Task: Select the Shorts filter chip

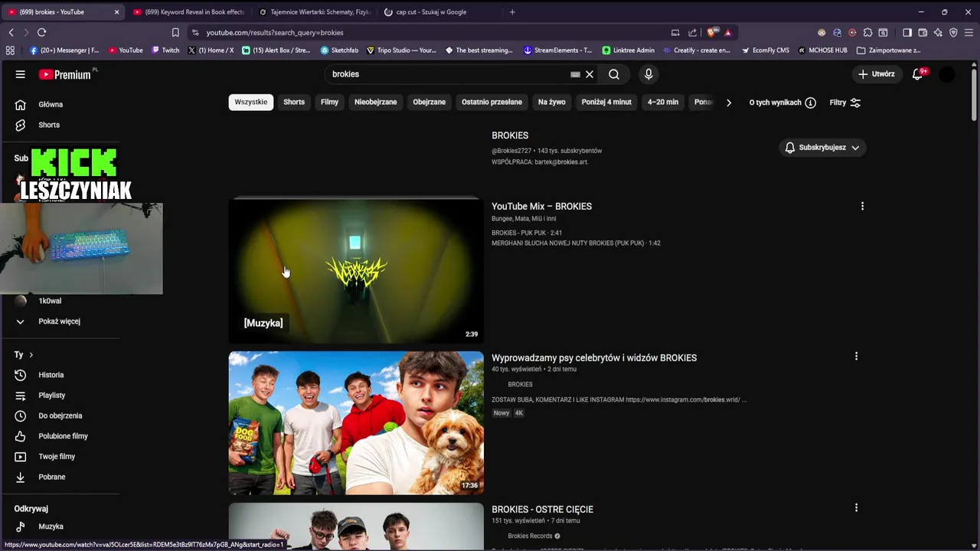Action: (x=294, y=102)
